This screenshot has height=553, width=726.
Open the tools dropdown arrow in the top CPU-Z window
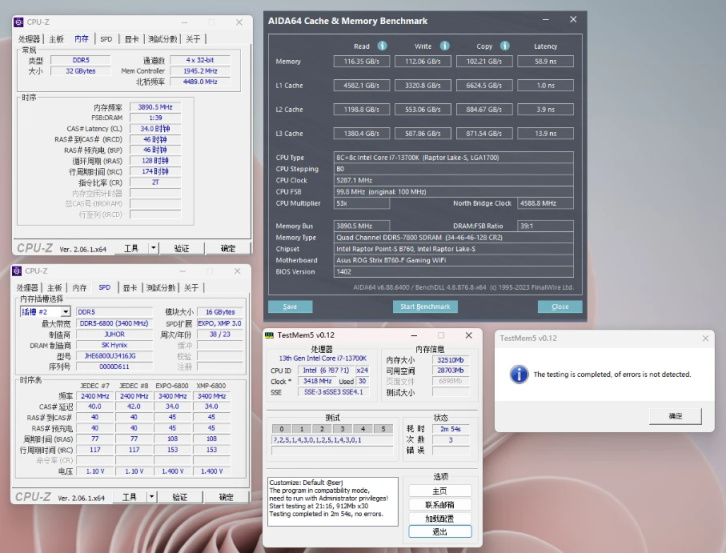pyautogui.click(x=153, y=248)
